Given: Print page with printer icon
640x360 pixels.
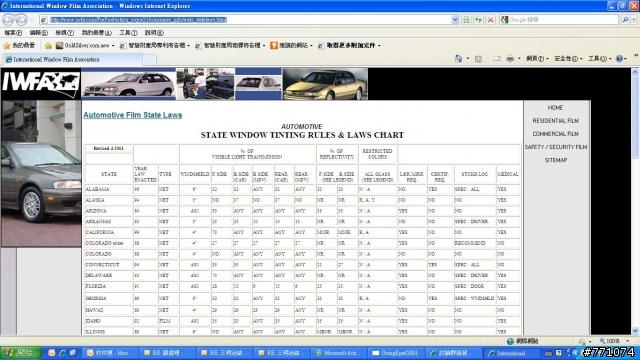Looking at the screenshot, I should pyautogui.click(x=510, y=59).
